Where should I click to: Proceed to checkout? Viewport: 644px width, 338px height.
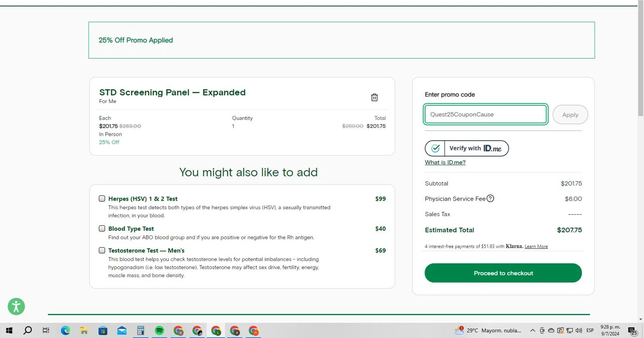503,273
